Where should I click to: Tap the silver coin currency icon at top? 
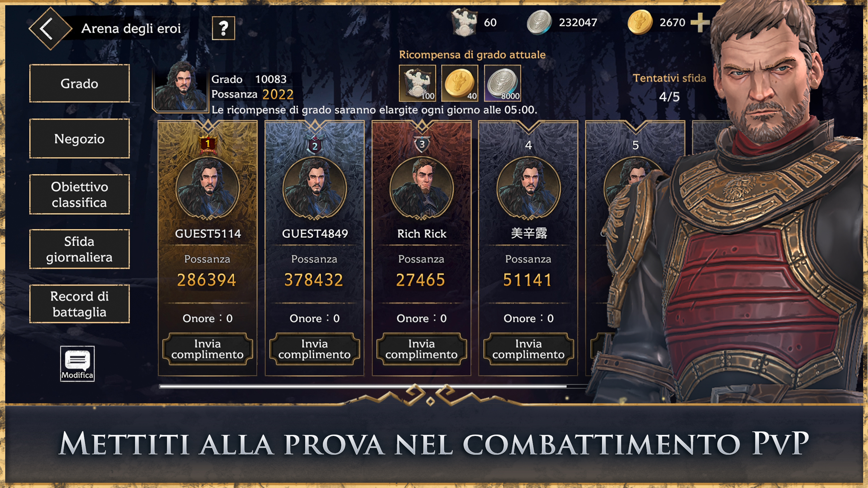click(x=539, y=23)
